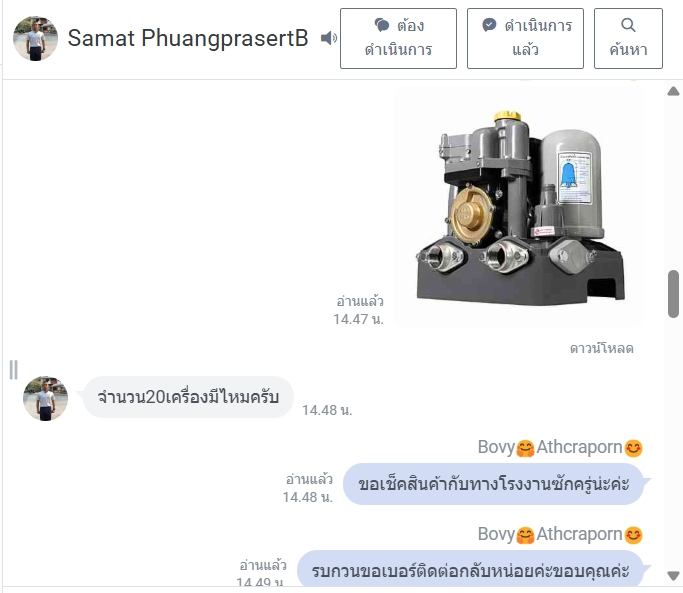The height and width of the screenshot is (593, 683).
Task: Click the ต้องดำเนินการ follow-up button
Action: point(398,38)
